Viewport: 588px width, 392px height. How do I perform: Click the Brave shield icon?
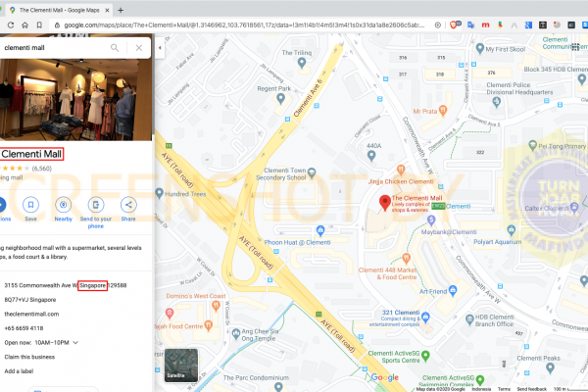[454, 25]
